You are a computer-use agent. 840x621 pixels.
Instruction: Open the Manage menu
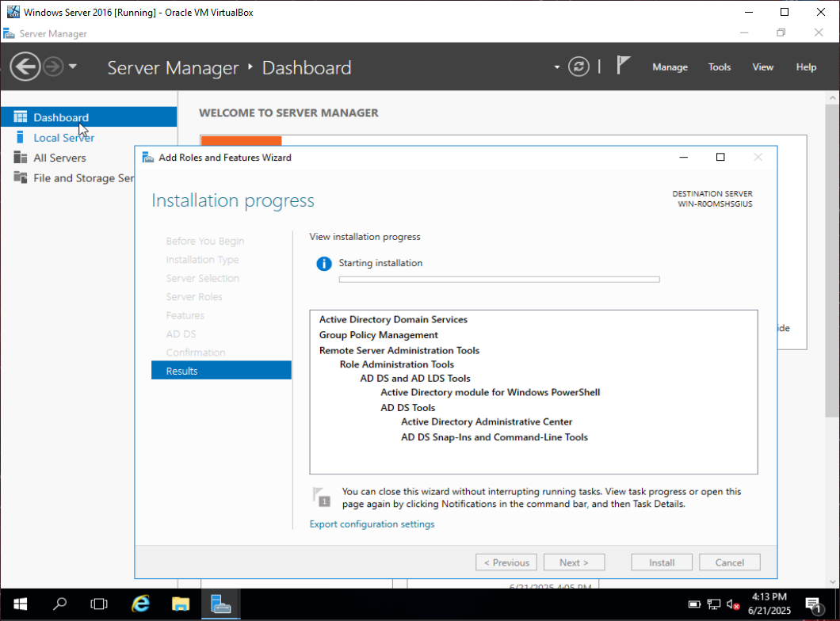pyautogui.click(x=670, y=67)
